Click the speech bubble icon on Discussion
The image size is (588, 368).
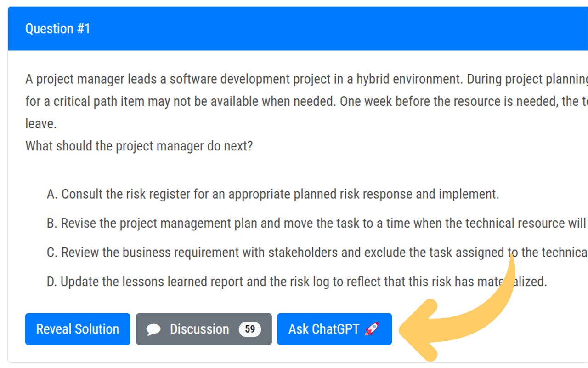153,329
